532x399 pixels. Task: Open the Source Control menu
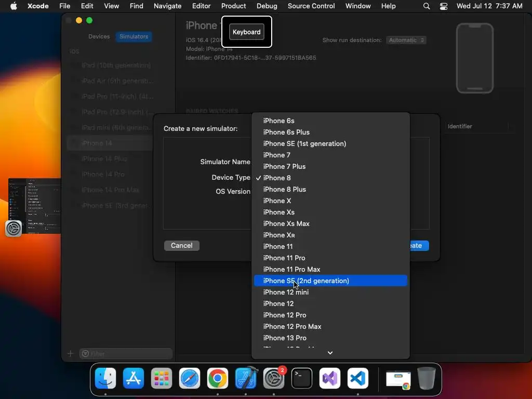tap(311, 6)
